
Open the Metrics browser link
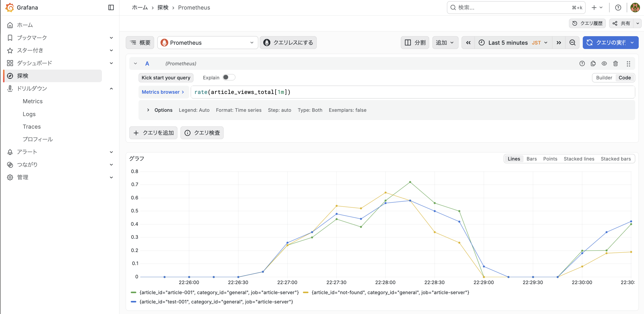coord(163,92)
